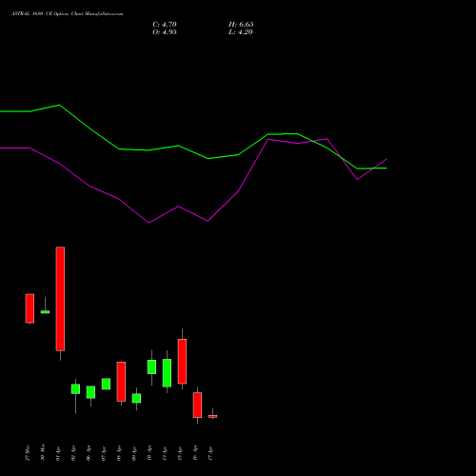Select the first red candlestick, on 27 Mar
The width and height of the screenshot is (476, 476).
(x=30, y=308)
